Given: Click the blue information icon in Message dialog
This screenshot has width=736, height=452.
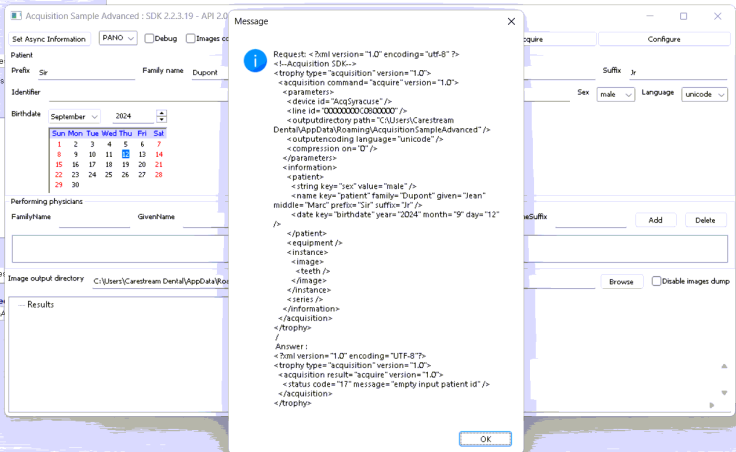Looking at the screenshot, I should click(255, 61).
